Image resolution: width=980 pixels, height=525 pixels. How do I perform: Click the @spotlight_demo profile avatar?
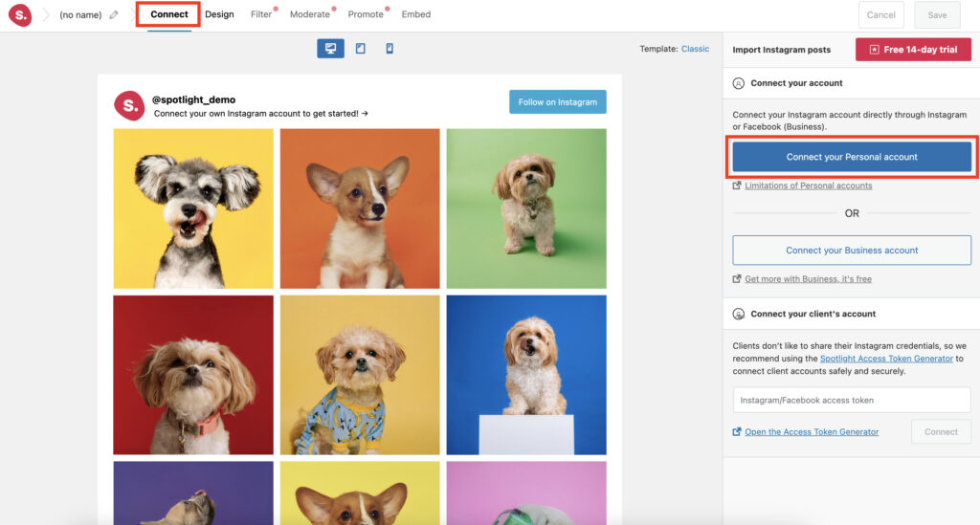129,105
